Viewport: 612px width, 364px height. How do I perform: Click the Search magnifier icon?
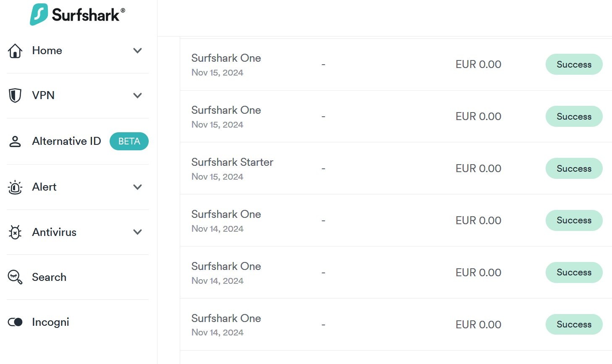(x=15, y=277)
